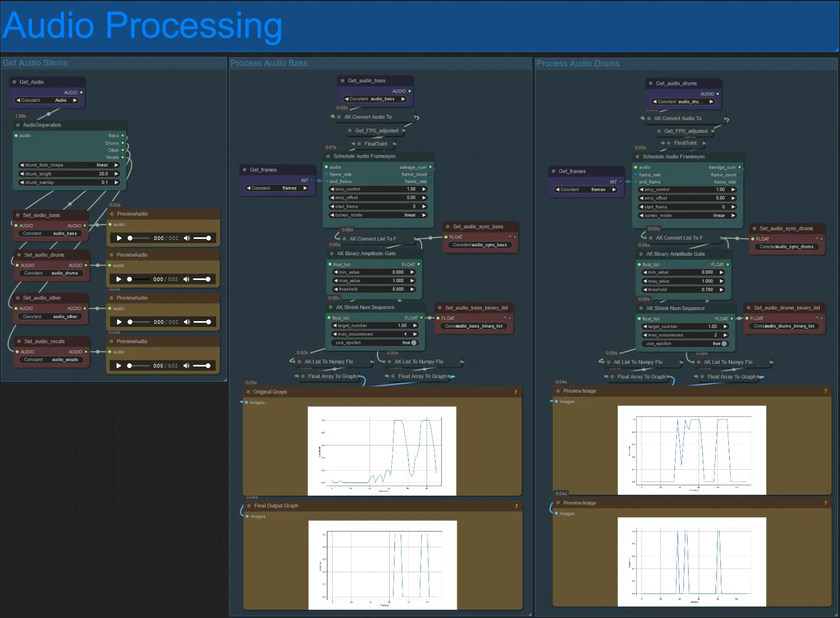Collapse Get_audio_drums node via its title dot
The image size is (840, 618).
coord(651,83)
